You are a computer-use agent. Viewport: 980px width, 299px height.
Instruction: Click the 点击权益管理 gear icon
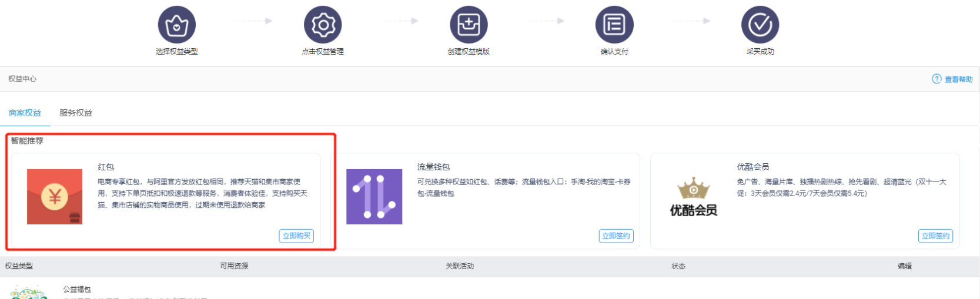click(x=322, y=25)
